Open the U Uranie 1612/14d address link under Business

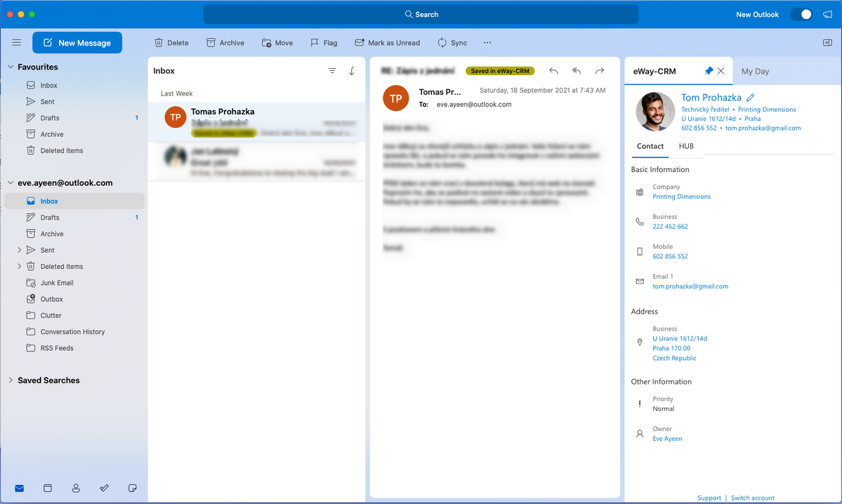pyautogui.click(x=679, y=338)
